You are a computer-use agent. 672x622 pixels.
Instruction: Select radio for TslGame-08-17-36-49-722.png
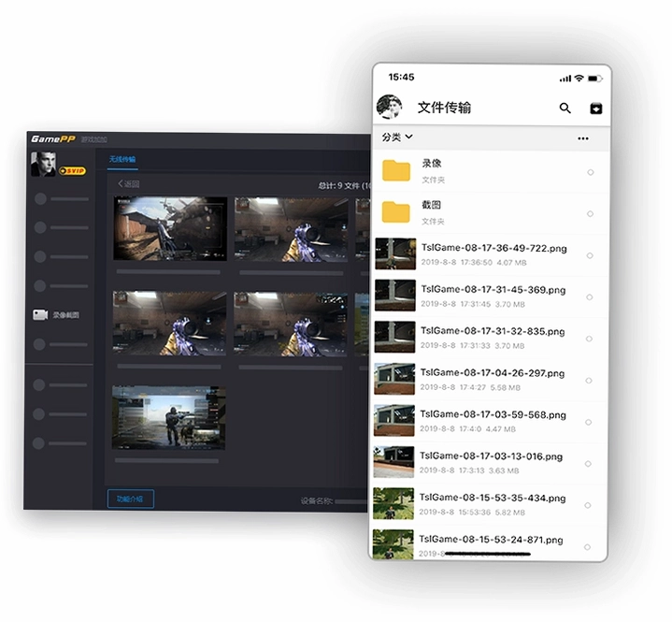coord(590,255)
